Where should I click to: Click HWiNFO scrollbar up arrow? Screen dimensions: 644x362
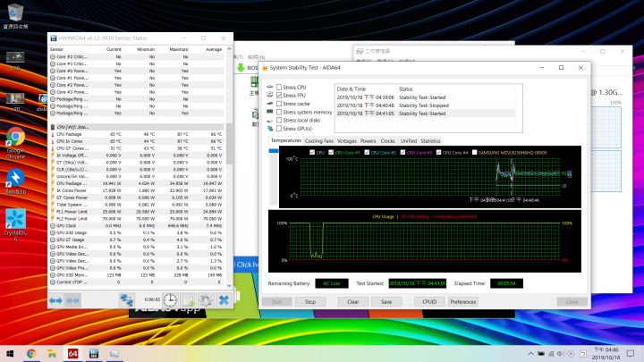pyautogui.click(x=229, y=49)
